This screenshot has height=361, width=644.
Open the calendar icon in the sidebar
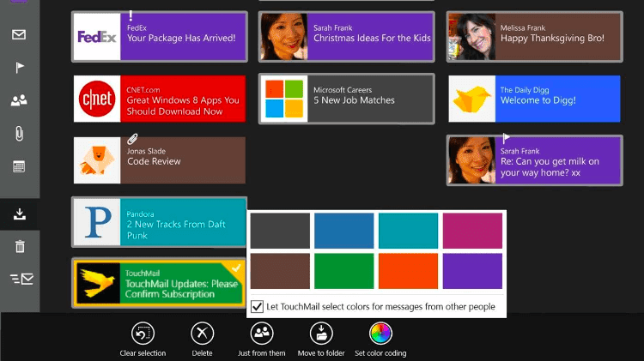coord(18,166)
